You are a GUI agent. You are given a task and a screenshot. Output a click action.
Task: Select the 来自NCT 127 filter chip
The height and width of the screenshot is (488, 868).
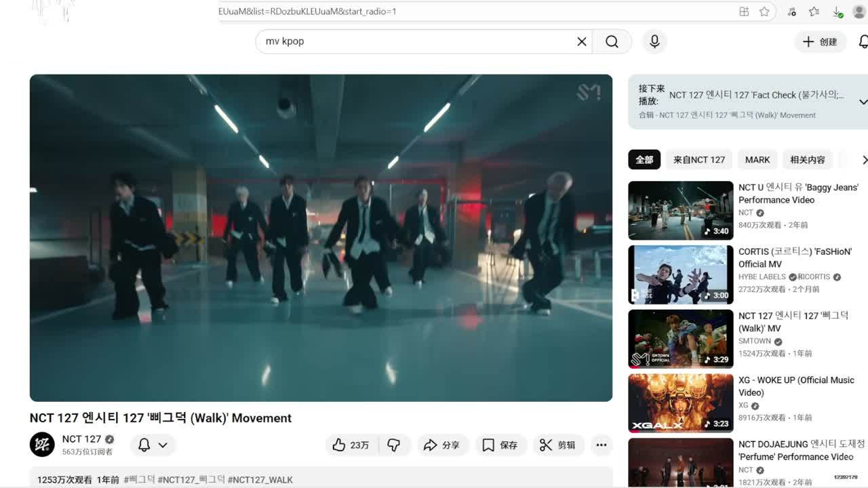point(699,160)
